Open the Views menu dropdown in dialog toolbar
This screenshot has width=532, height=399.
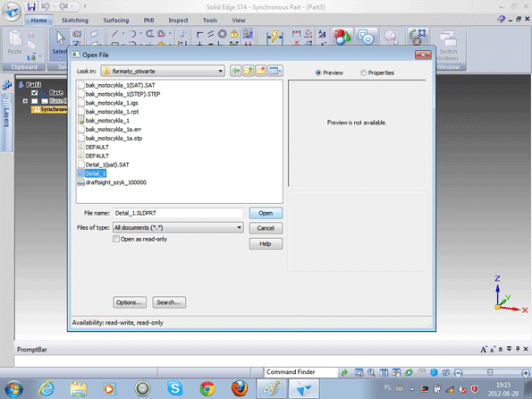click(x=275, y=71)
